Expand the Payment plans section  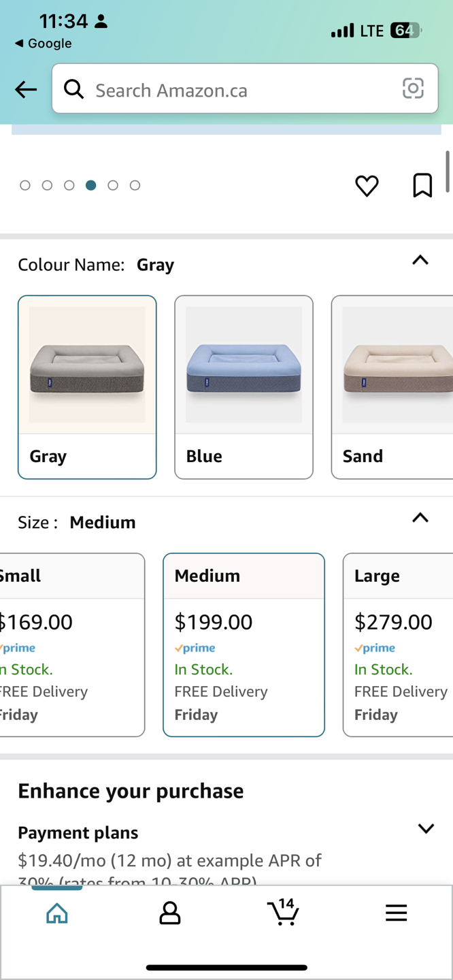(426, 828)
